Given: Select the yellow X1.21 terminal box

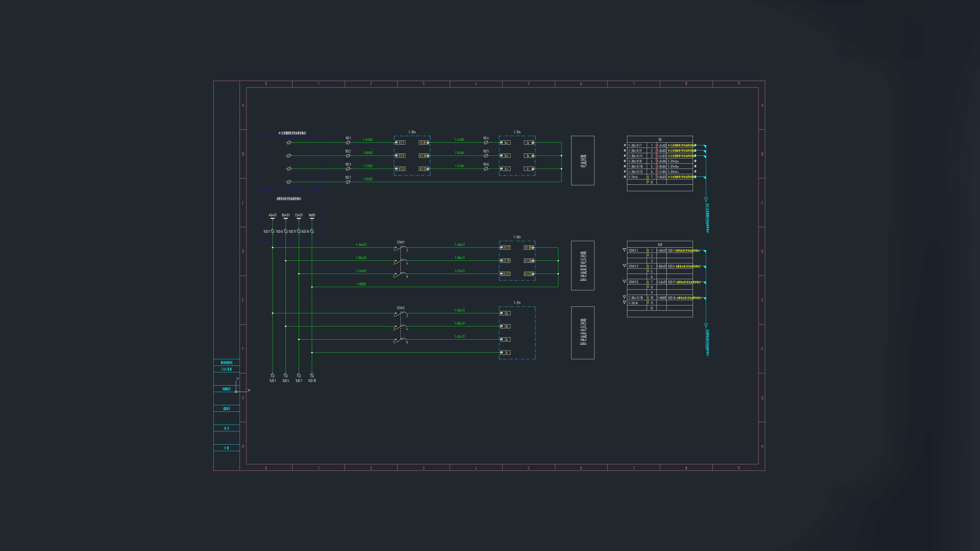Looking at the screenshot, I should click(x=505, y=274).
